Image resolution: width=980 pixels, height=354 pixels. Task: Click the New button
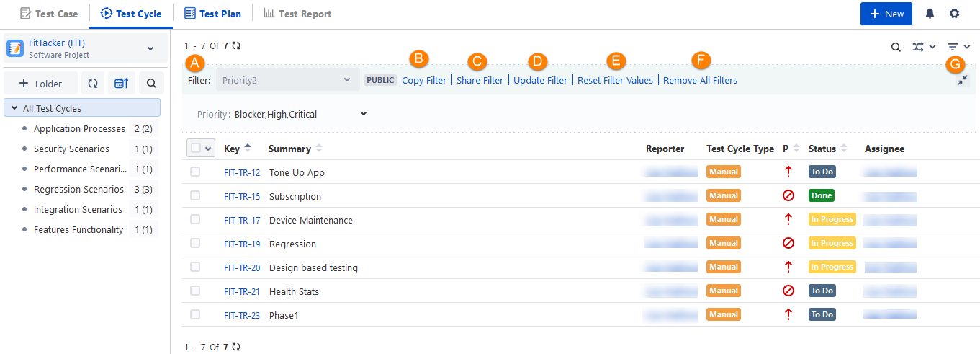click(x=886, y=14)
